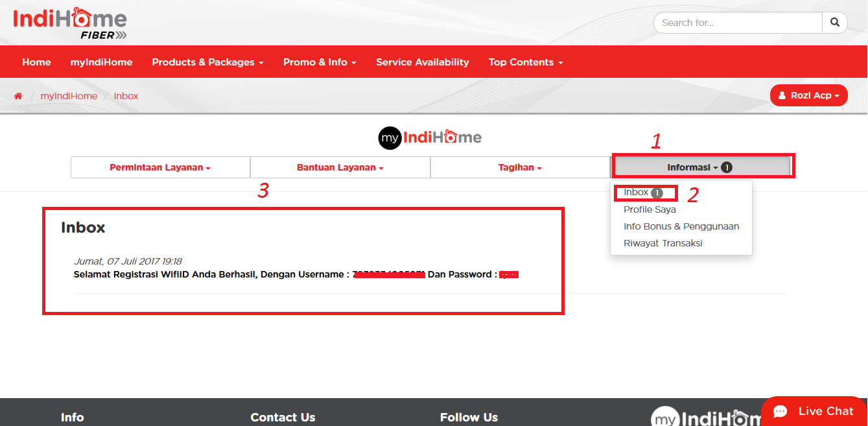Click the home icon in the breadcrumb
The image size is (868, 426).
pos(18,95)
